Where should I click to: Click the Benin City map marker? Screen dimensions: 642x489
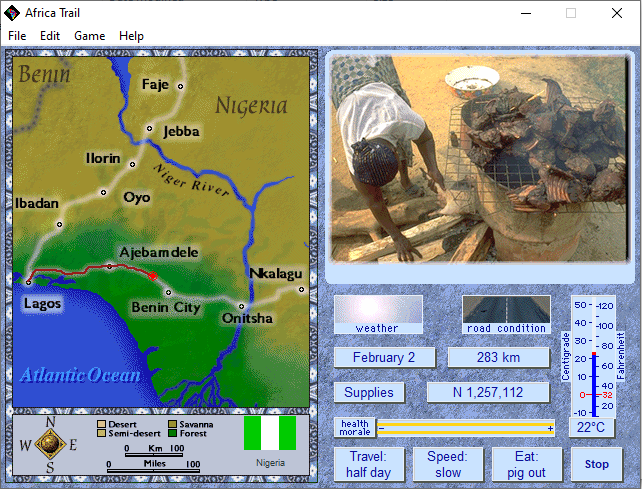168,292
